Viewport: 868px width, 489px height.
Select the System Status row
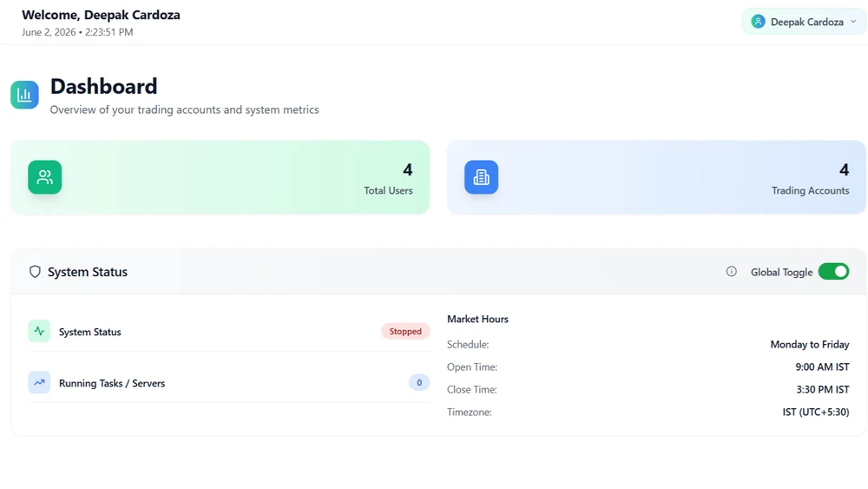[228, 331]
